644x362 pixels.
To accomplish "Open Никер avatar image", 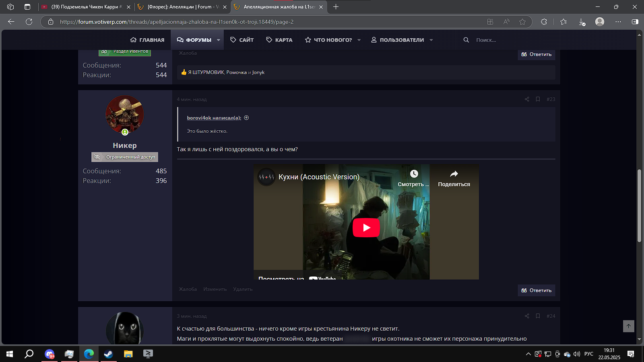I will pyautogui.click(x=125, y=115).
